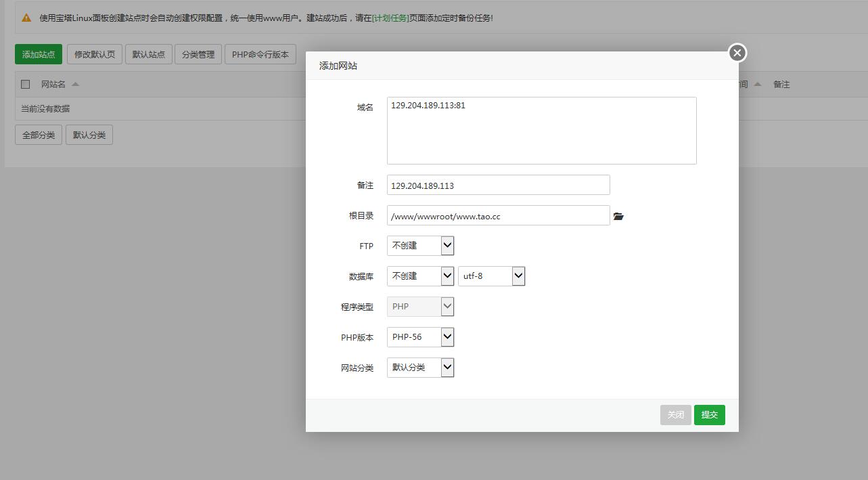Open the 程序类型 PHP dropdown
Screen dimensions: 868x480
(x=420, y=307)
